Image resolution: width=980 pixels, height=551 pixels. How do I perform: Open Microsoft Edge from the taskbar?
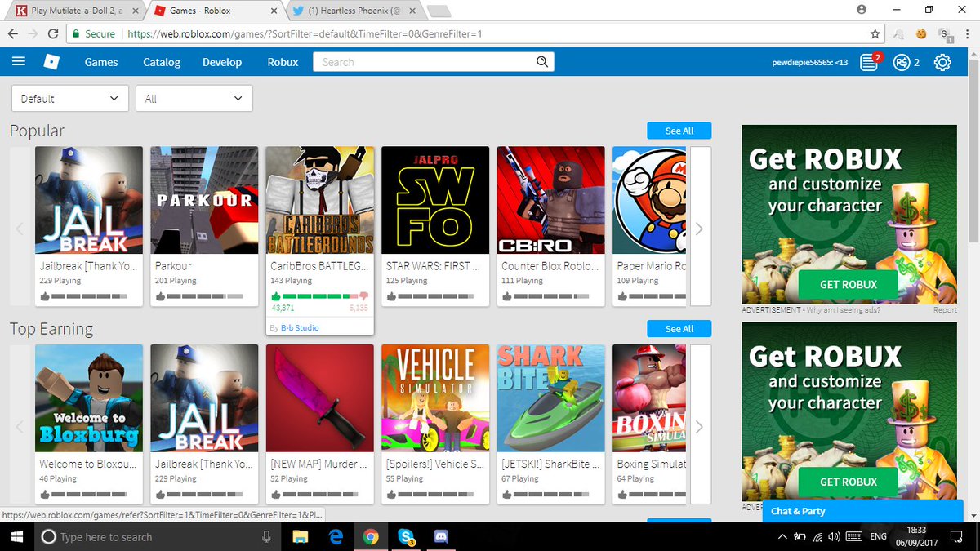(336, 536)
